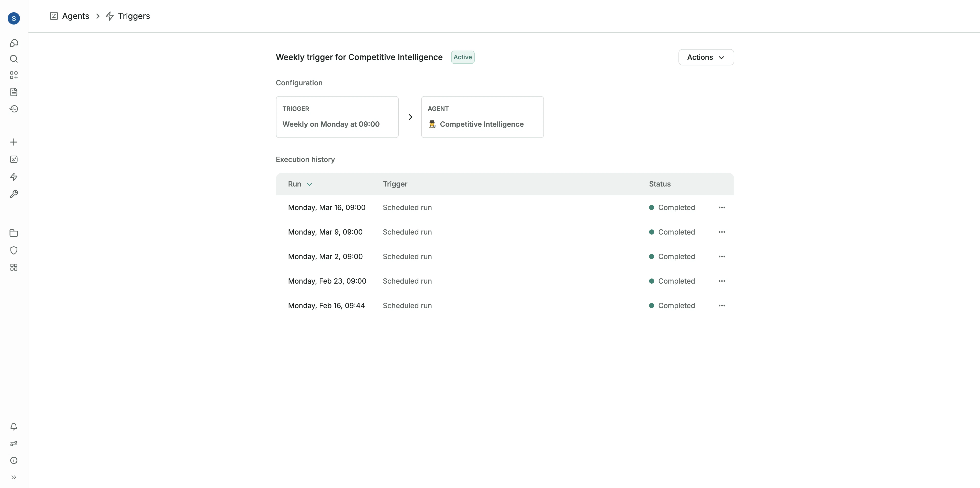Open more options for Mar 16 run
980x488 pixels.
(722, 207)
